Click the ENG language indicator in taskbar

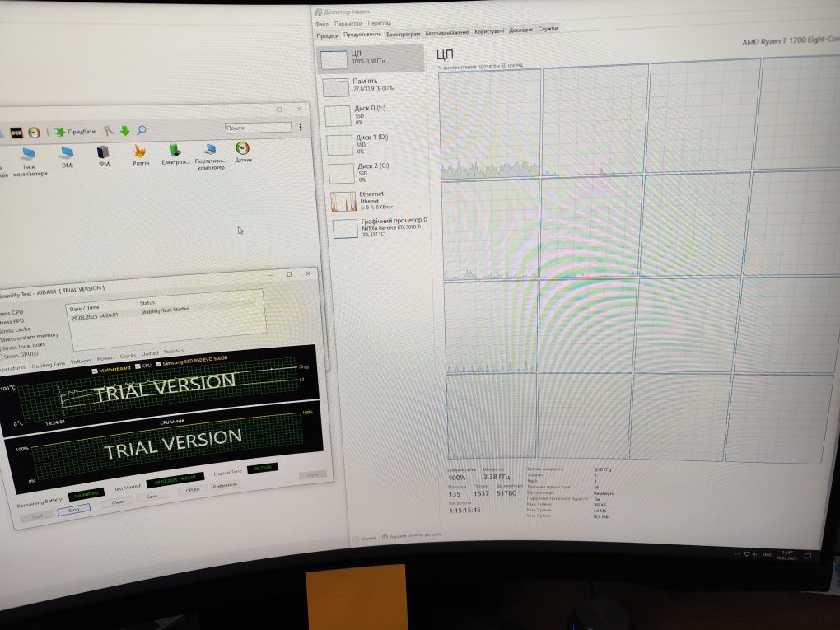coord(767,555)
